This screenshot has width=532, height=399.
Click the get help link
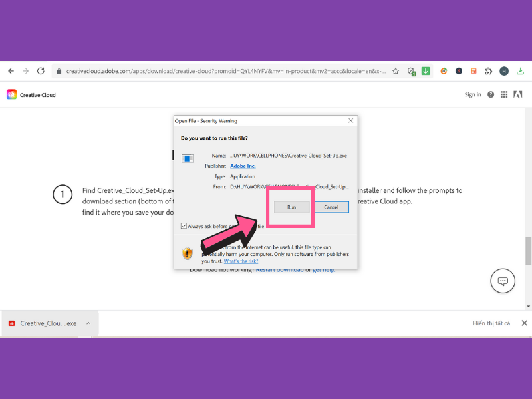pyautogui.click(x=324, y=269)
